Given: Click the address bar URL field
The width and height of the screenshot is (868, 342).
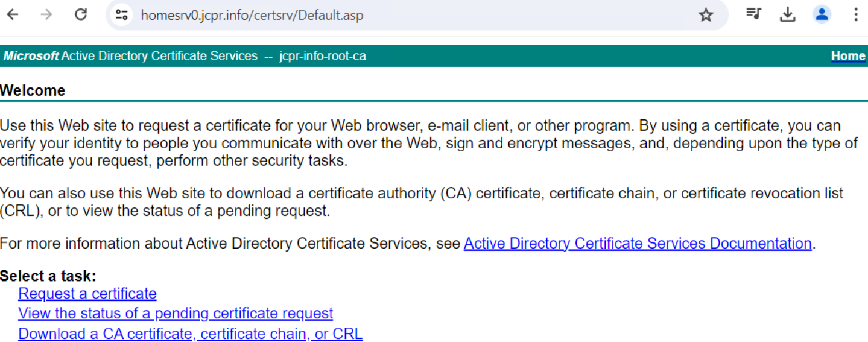Looking at the screenshot, I should 410,15.
